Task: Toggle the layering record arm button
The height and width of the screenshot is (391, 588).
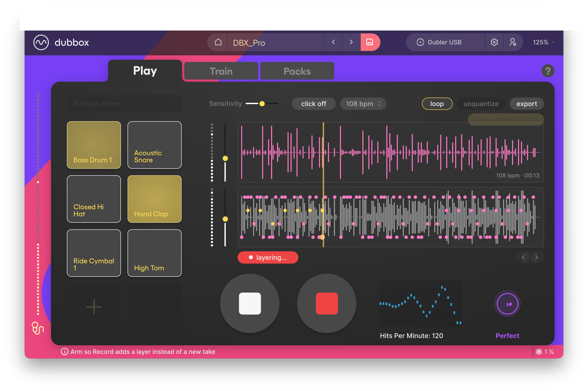Action: pyautogui.click(x=268, y=257)
